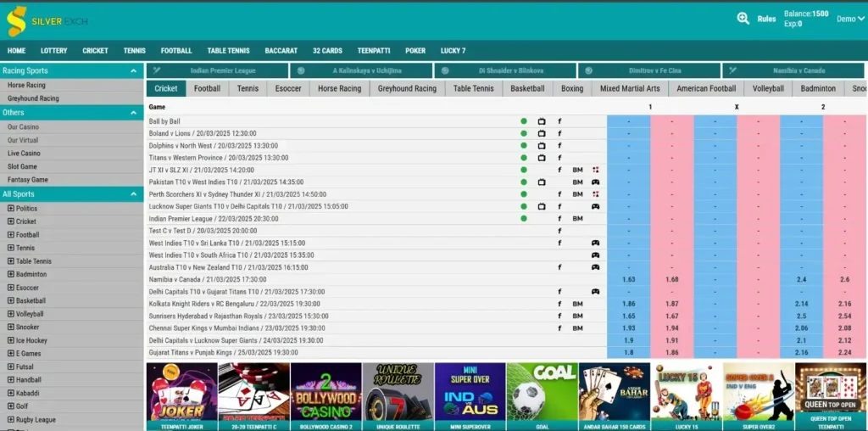Collapse the Others section
868x431 pixels.
pos(133,113)
